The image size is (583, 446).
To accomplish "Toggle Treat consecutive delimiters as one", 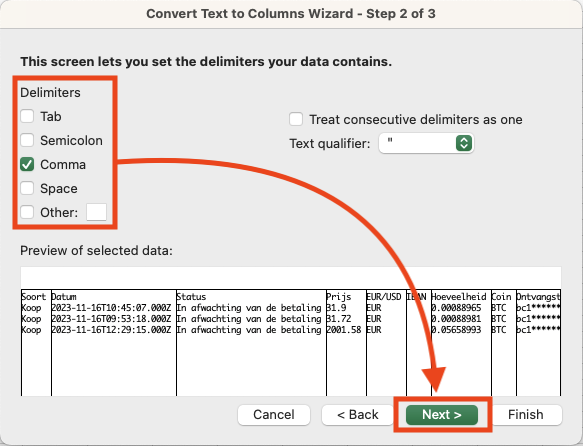I will [296, 119].
